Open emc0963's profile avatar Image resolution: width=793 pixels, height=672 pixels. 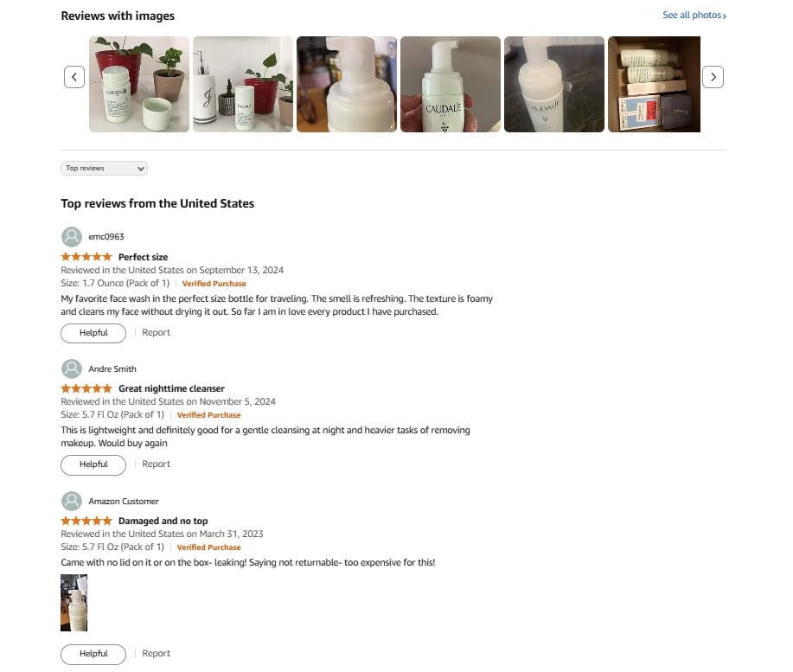(x=71, y=237)
